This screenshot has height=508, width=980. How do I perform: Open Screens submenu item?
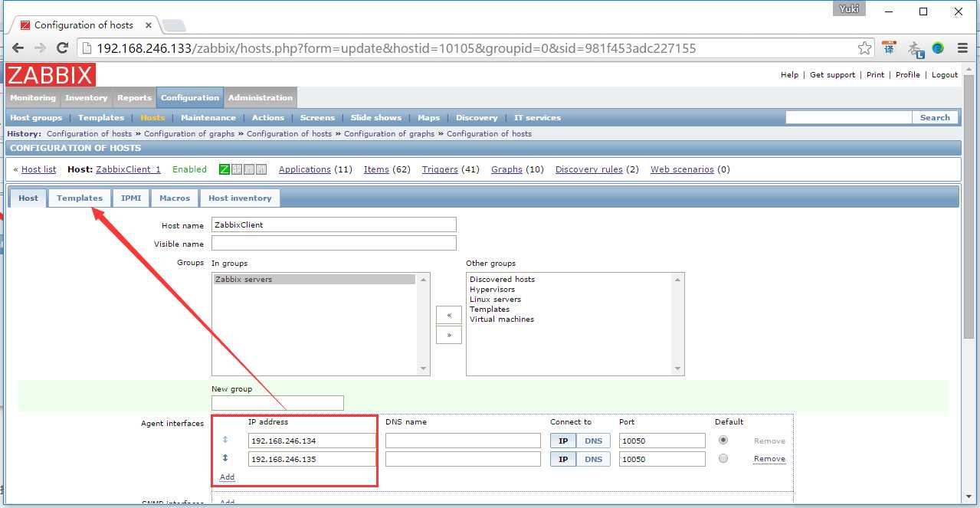pos(317,118)
